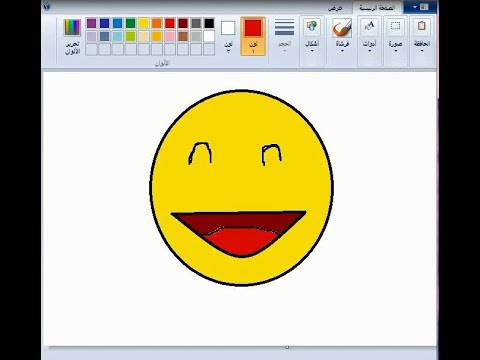The height and width of the screenshot is (360, 480).
Task: Pick the black color swatch
Action: tap(209, 23)
